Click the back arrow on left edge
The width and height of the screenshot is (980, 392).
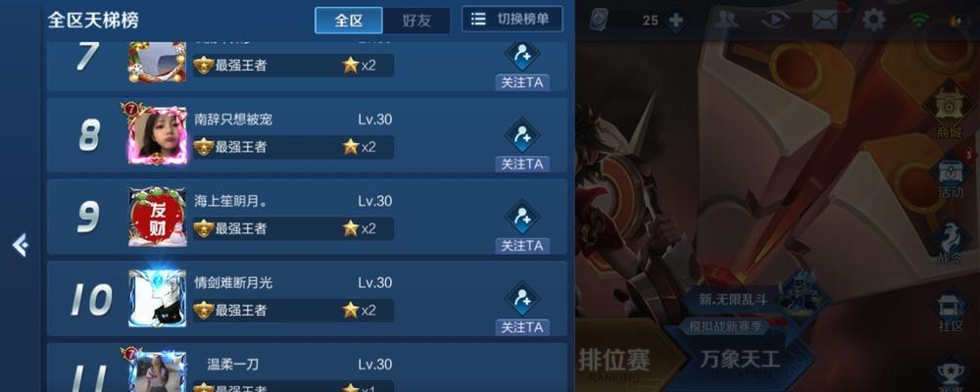[20, 245]
